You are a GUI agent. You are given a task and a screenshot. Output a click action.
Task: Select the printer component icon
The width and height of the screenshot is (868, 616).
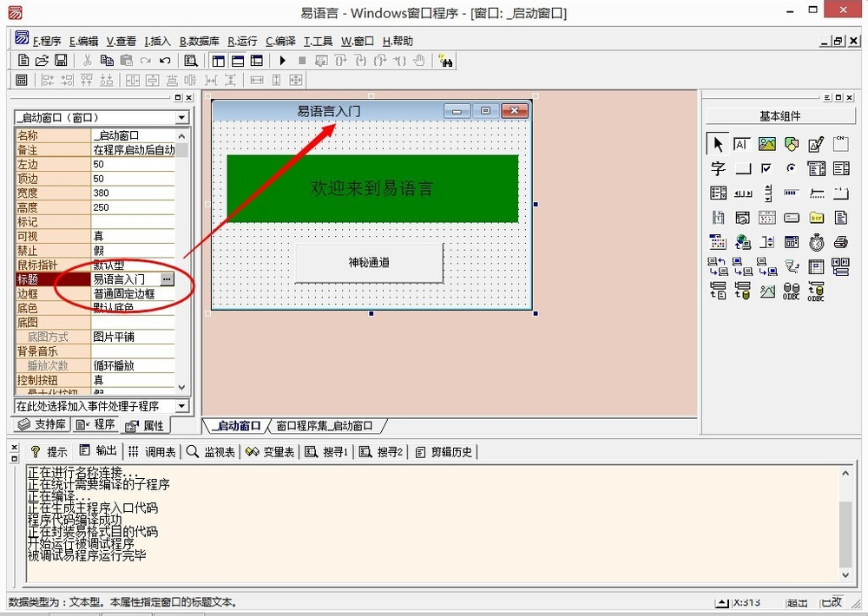840,242
